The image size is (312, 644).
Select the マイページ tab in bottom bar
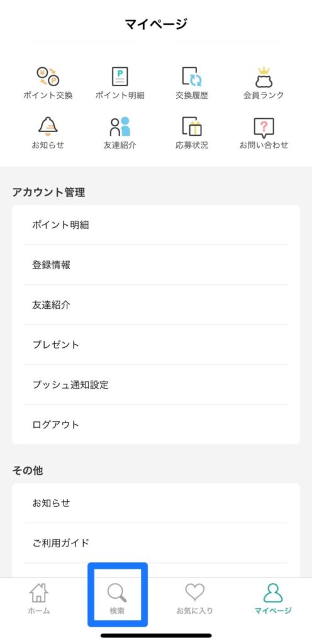273,599
